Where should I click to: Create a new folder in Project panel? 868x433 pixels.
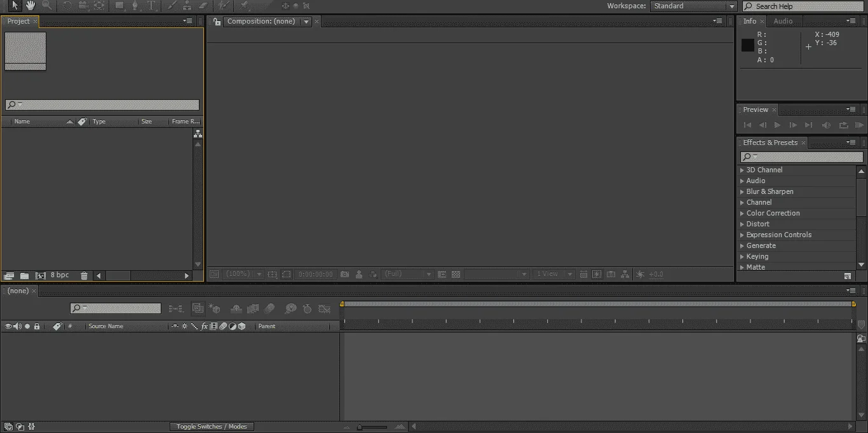[24, 275]
